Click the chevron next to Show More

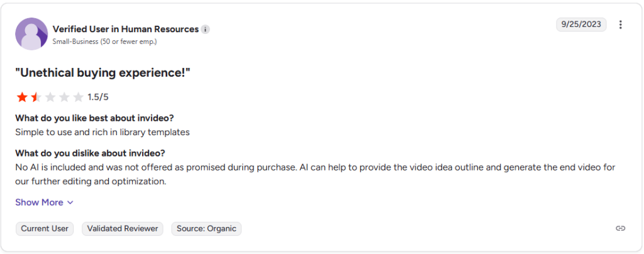(x=70, y=202)
